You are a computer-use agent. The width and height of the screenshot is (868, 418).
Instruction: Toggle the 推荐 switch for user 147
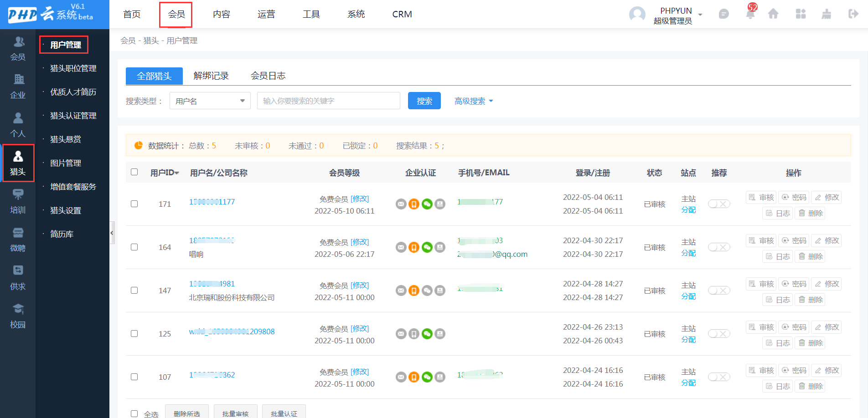tap(719, 291)
